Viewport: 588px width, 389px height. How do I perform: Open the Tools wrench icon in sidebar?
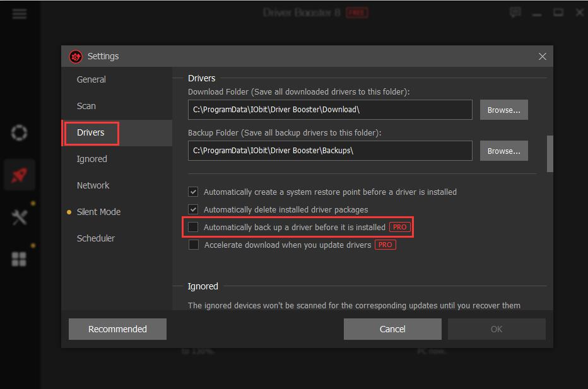click(x=19, y=217)
